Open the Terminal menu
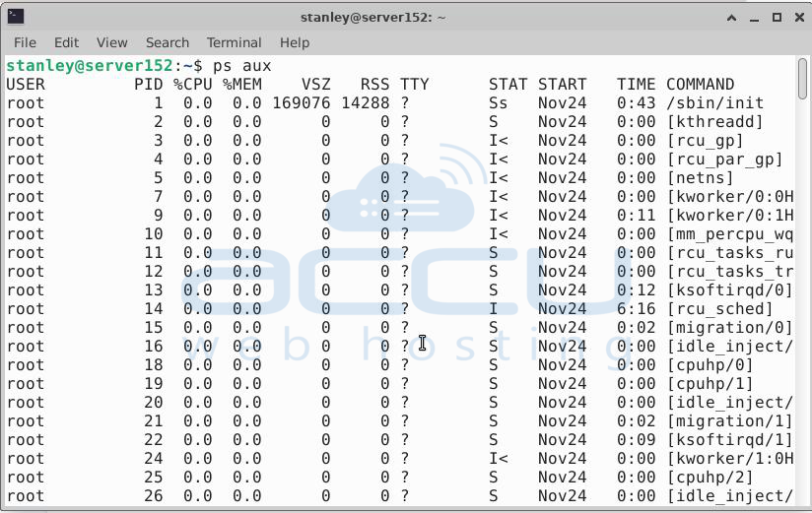 (x=235, y=42)
